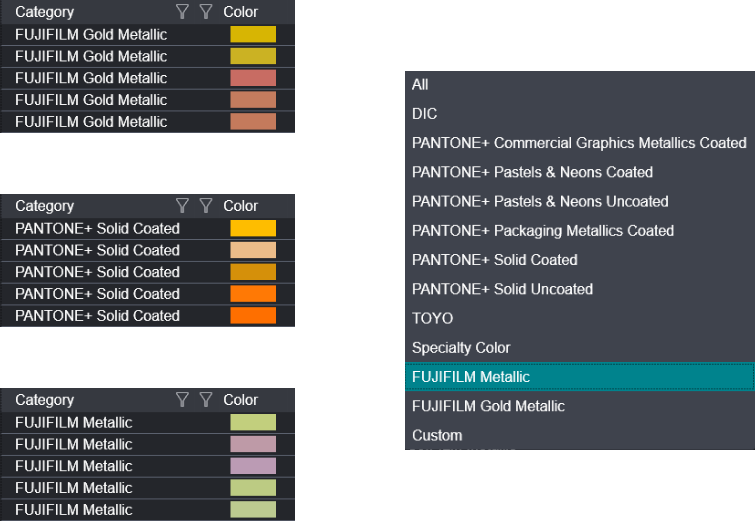Select FUJIFILM Gold Metallic in the dropdown list
This screenshot has width=755, height=521.
(x=488, y=406)
